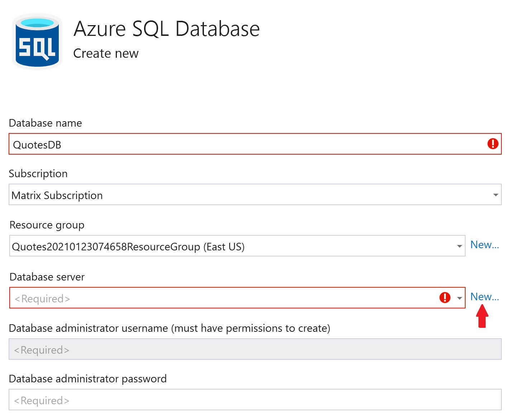
Task: Click the Database server label
Action: coord(47,277)
